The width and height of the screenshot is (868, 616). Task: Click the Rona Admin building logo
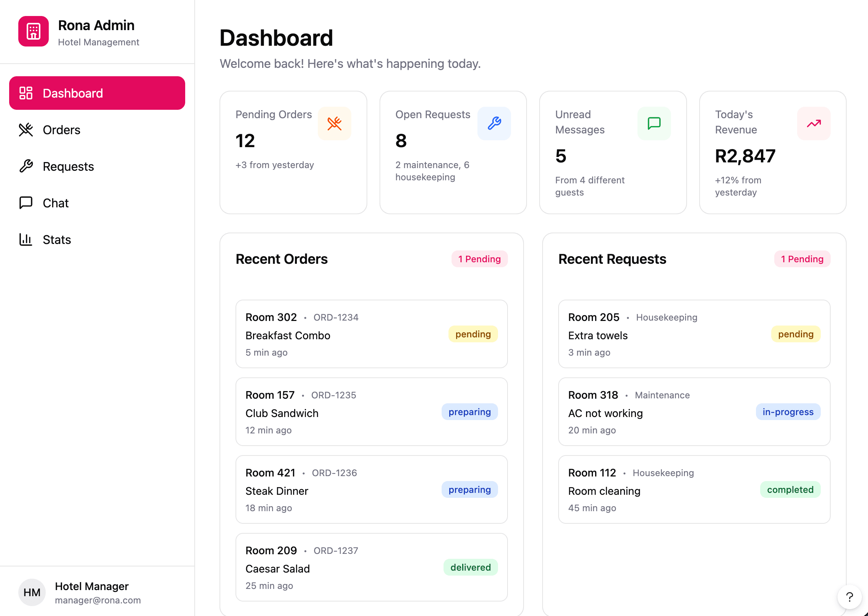pos(33,32)
